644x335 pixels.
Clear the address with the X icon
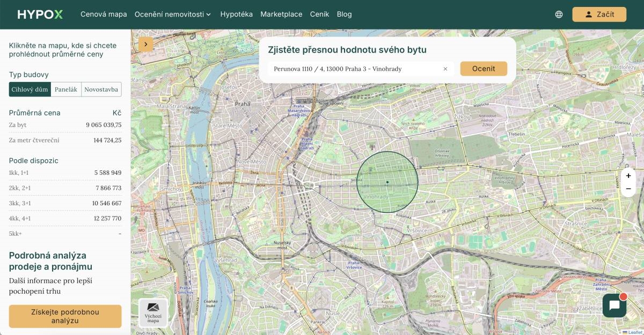(445, 69)
